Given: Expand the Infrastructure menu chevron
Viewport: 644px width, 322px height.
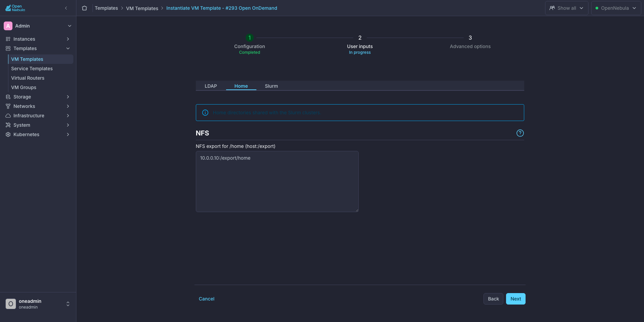Looking at the screenshot, I should click(68, 116).
